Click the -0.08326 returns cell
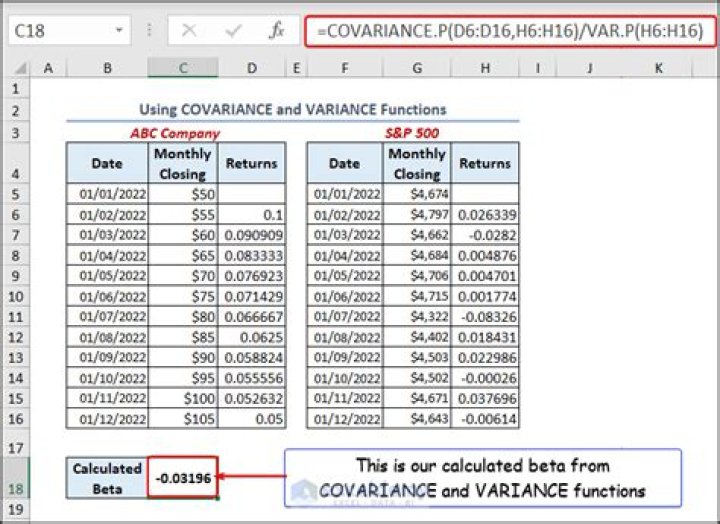This screenshot has width=720, height=524. [x=485, y=315]
